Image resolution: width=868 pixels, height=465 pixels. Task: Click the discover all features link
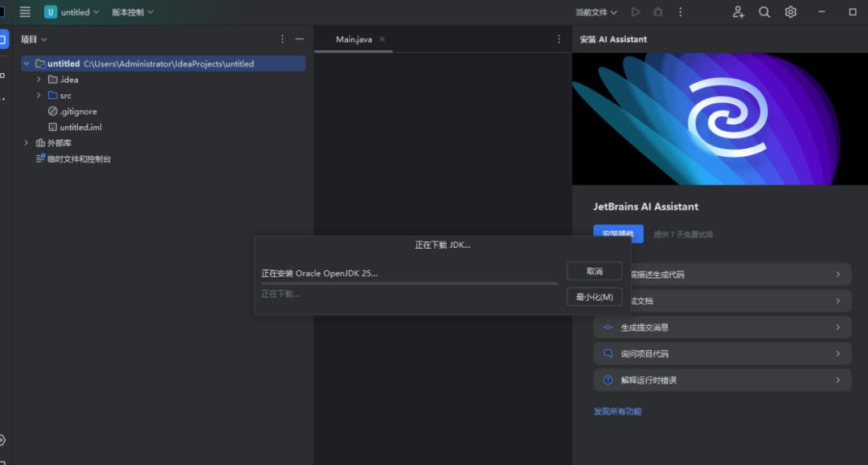[x=617, y=412]
